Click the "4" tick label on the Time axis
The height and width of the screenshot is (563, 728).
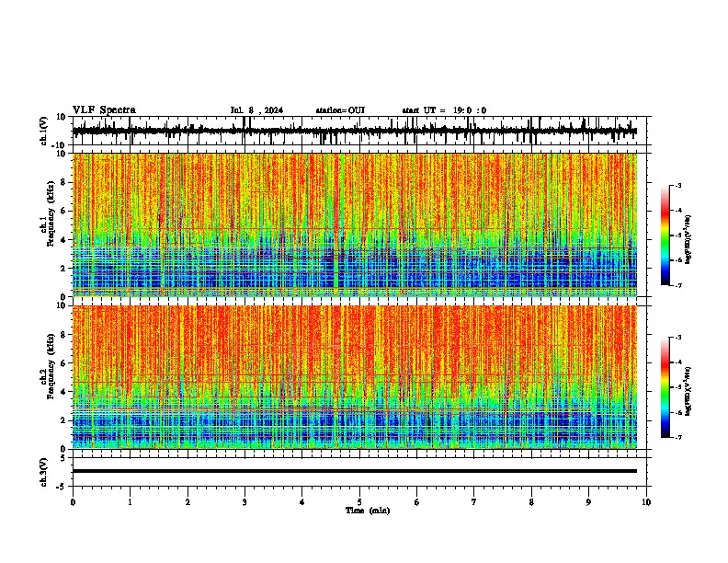(302, 502)
